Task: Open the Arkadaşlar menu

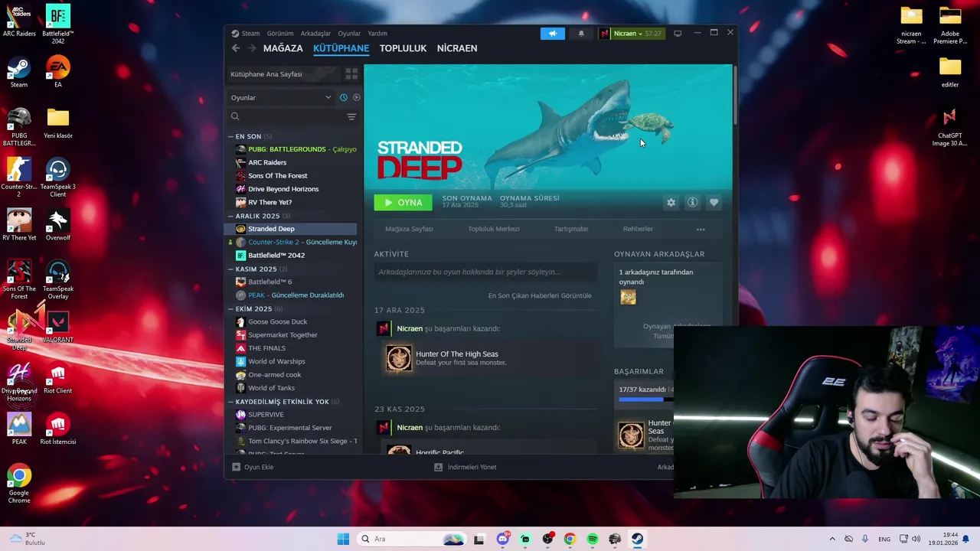Action: (315, 34)
